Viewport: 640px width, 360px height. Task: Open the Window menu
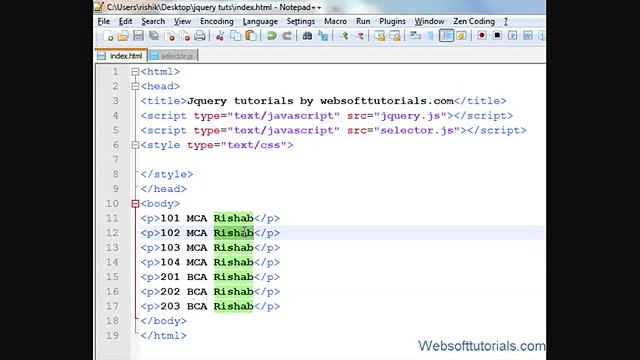pyautogui.click(x=429, y=21)
